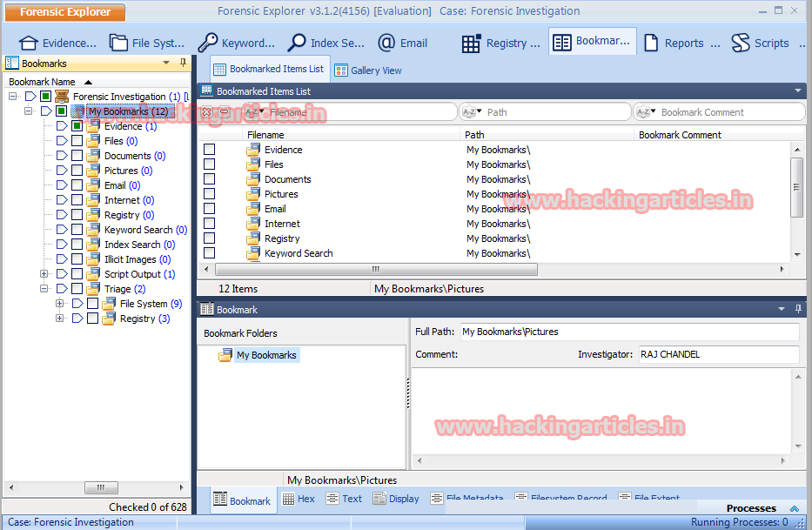Expand the File System node under Triage
Screen dimensions: 812x530
pyautogui.click(x=59, y=303)
